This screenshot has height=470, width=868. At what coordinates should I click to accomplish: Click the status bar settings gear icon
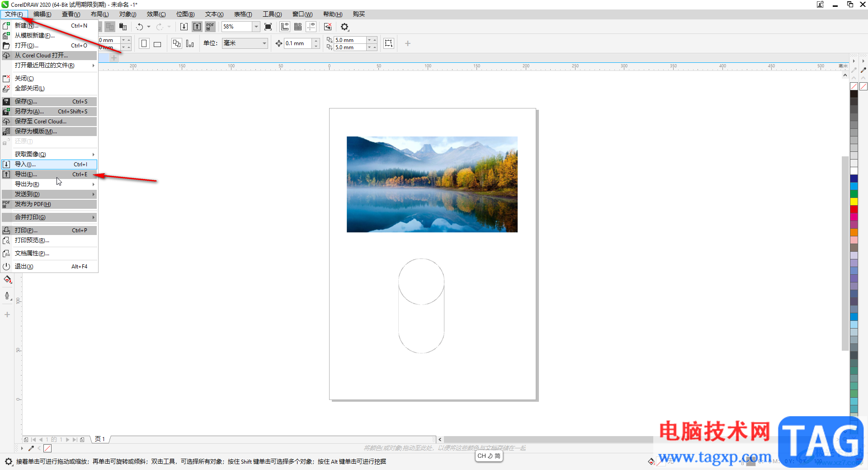(x=9, y=461)
